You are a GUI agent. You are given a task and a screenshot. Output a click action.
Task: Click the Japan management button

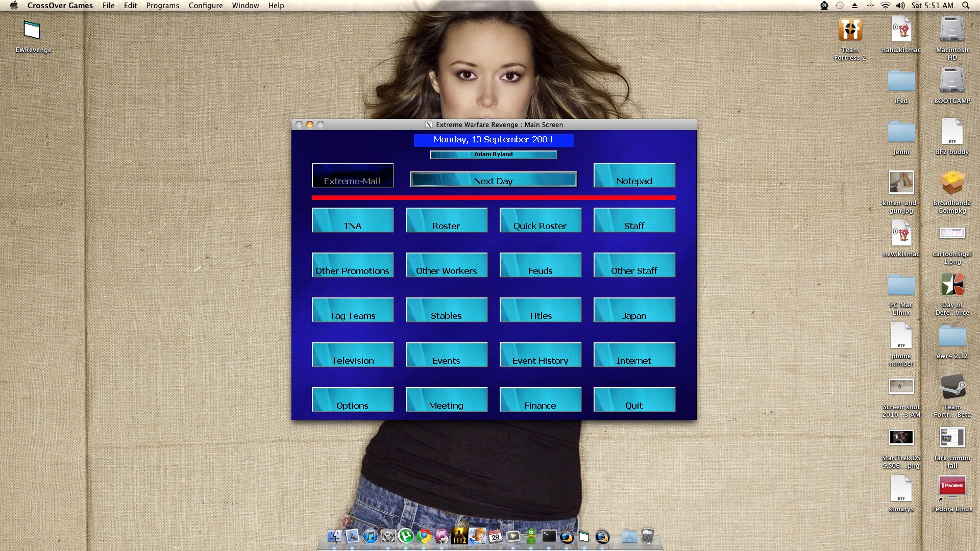coord(634,315)
